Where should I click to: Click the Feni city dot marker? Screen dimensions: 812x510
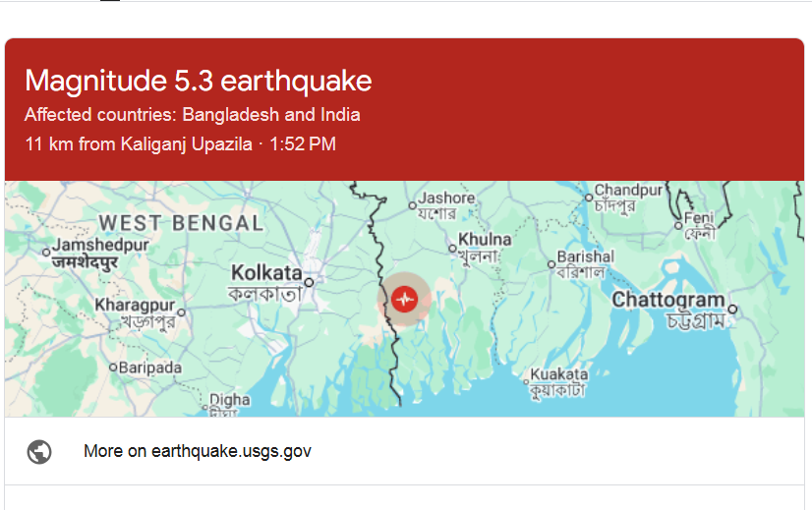[x=679, y=225]
